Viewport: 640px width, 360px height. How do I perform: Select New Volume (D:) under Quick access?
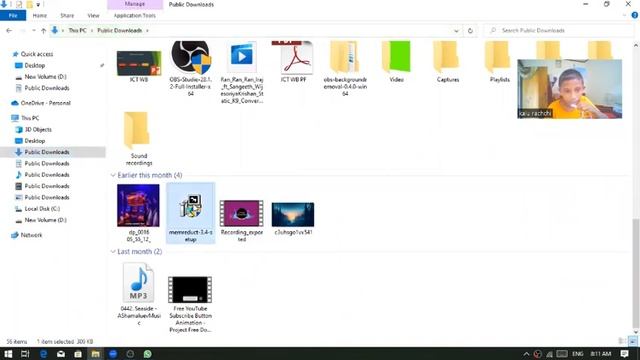click(45, 77)
